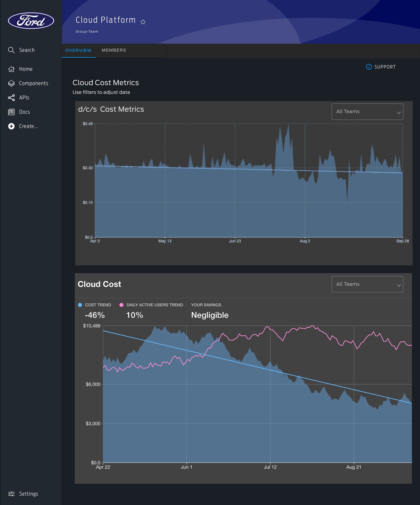Click the APIs share-node icon
Viewport: 420px width, 505px height.
[11, 98]
